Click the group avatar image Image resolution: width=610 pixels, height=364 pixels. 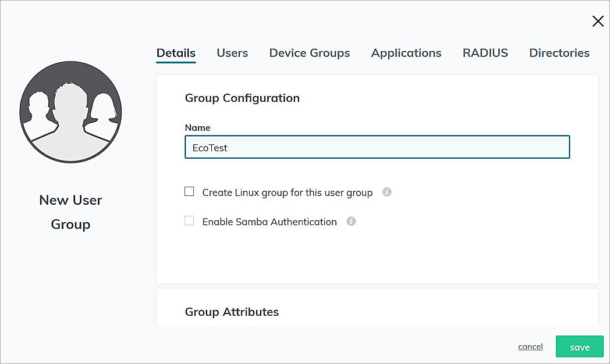tap(70, 112)
